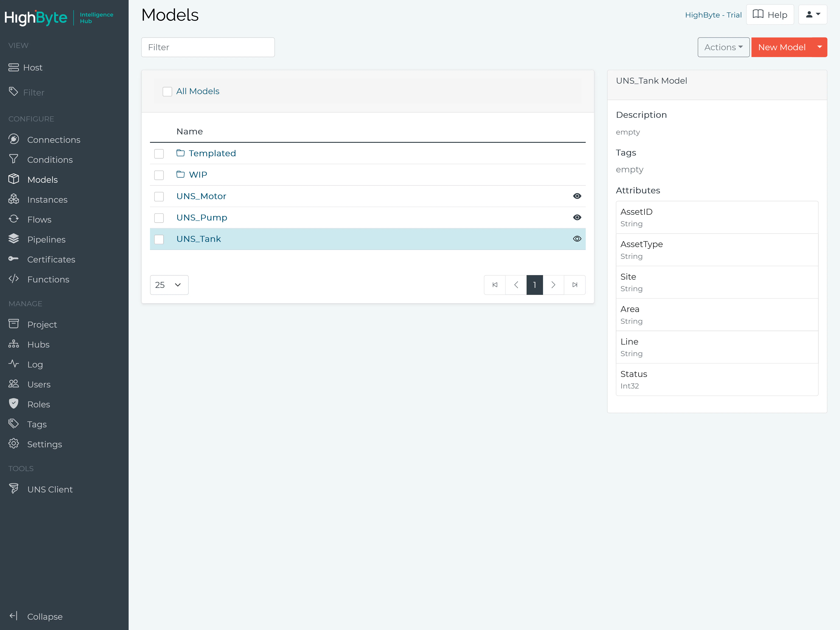Check the WIP folder checkbox
The height and width of the screenshot is (630, 840).
[x=159, y=175]
